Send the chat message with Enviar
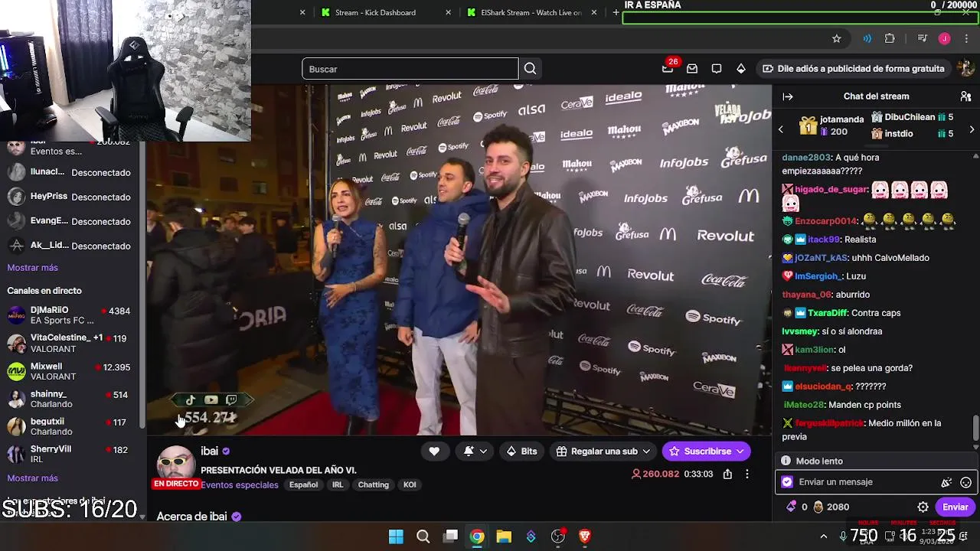Viewport: 980px width, 551px height. coord(955,507)
